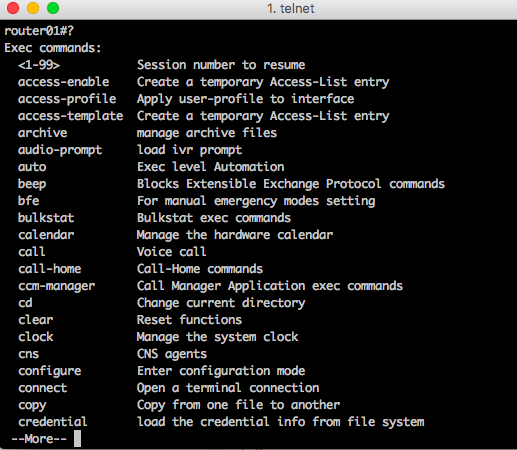517x450 pixels.
Task: Click the 'access-enable' command text
Action: 64,82
